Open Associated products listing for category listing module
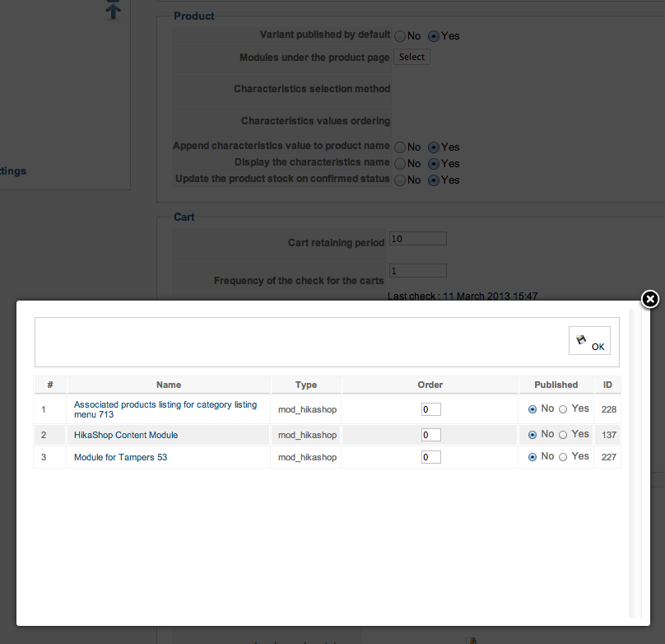The width and height of the screenshot is (665, 644). pos(165,409)
